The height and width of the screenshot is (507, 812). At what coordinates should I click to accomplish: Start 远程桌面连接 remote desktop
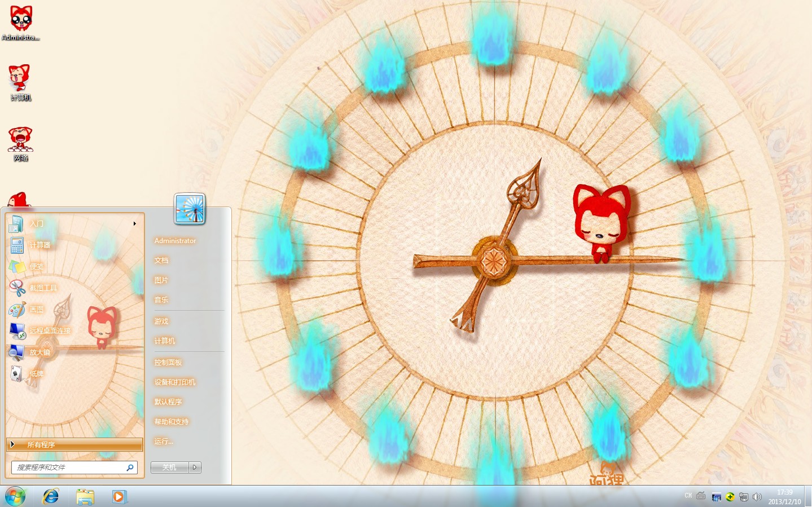click(73, 331)
